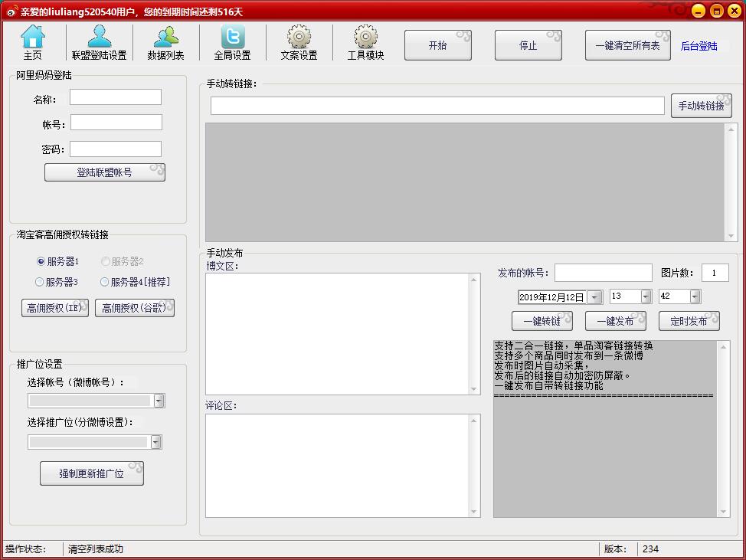Open 工具模块 gear icon
746x560 pixels.
365,42
